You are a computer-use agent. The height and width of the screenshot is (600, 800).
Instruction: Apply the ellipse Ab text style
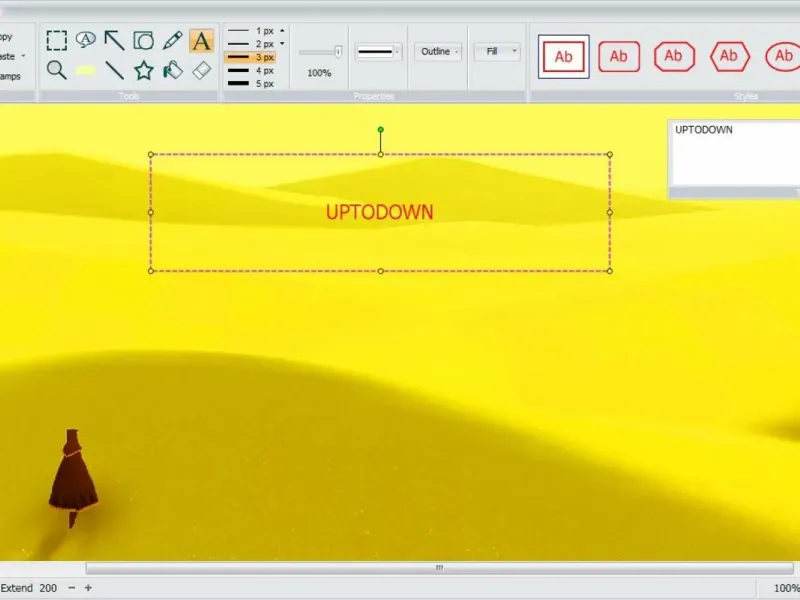[783, 56]
